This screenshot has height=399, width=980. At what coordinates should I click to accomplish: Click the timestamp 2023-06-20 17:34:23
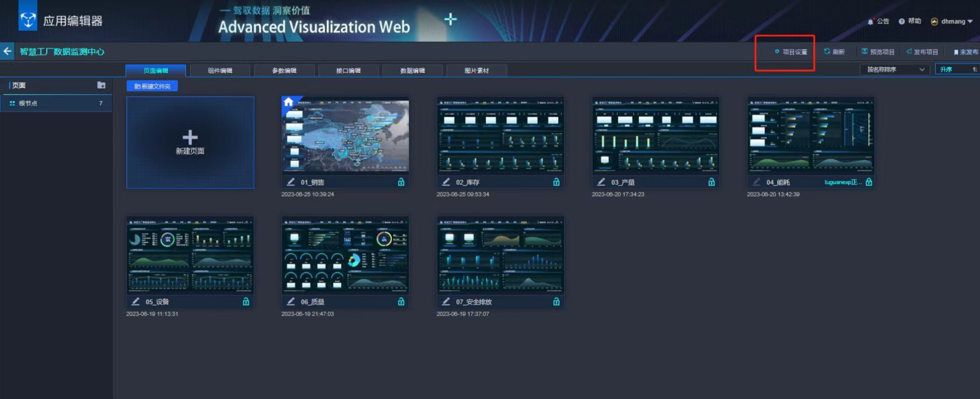[x=618, y=194]
